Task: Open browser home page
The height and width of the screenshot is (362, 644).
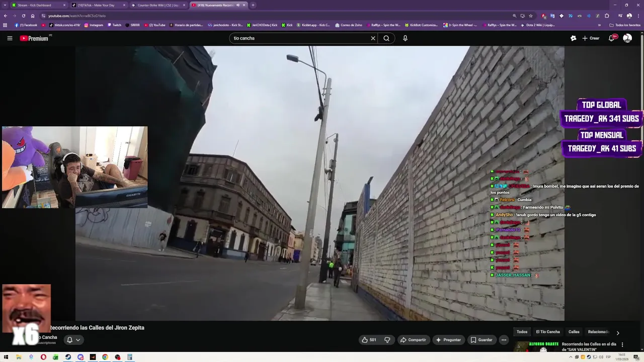Action: [33, 16]
